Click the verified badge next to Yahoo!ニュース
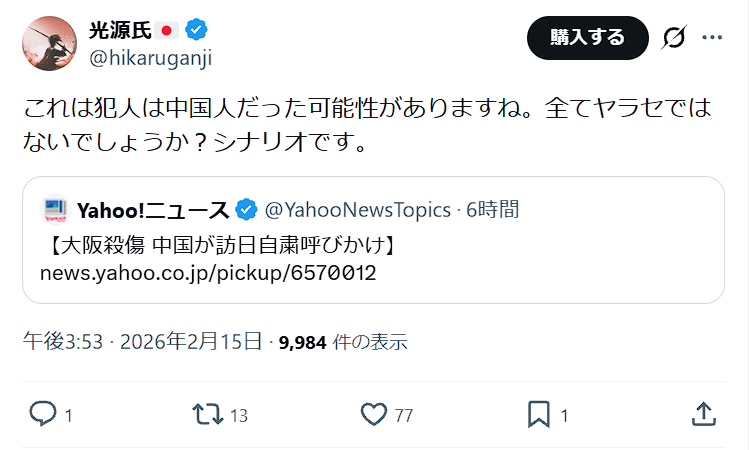The height and width of the screenshot is (450, 749). 246,210
